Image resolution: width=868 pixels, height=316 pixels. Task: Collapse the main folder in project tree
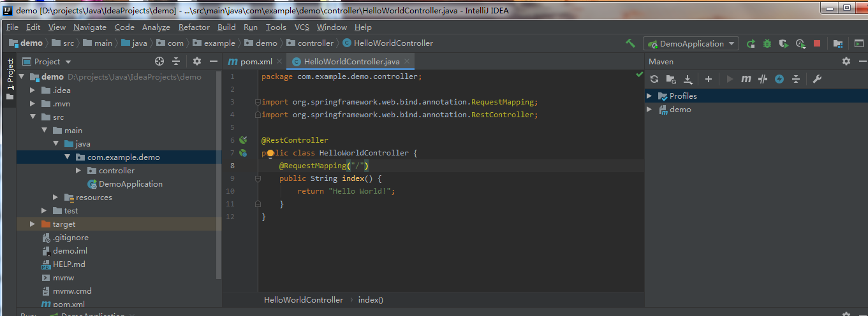[x=45, y=130]
